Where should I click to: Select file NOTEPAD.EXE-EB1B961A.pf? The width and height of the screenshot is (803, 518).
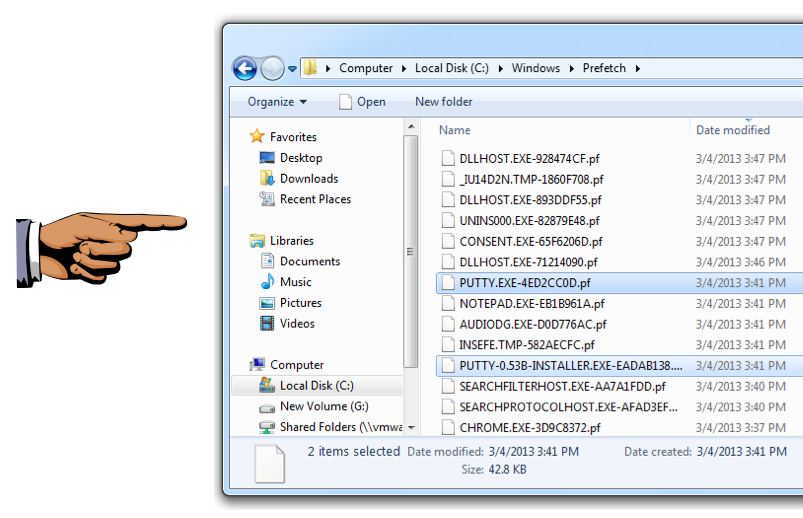532,304
